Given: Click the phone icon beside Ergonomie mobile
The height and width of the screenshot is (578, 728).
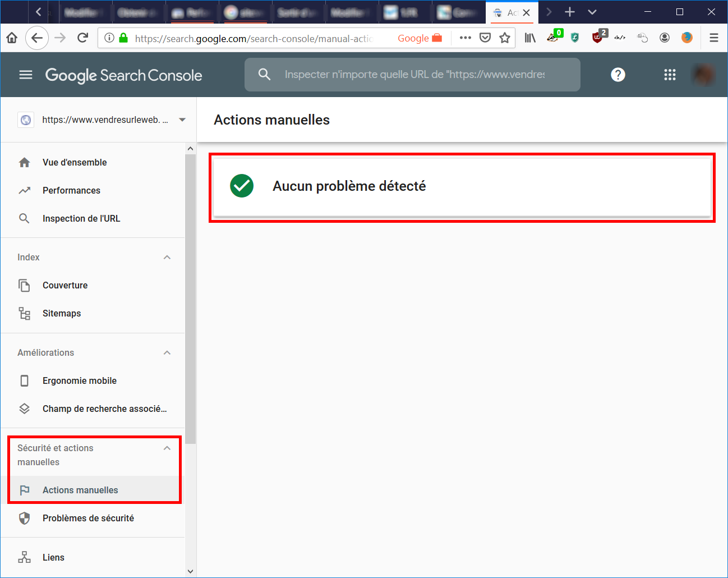Looking at the screenshot, I should pos(24,380).
